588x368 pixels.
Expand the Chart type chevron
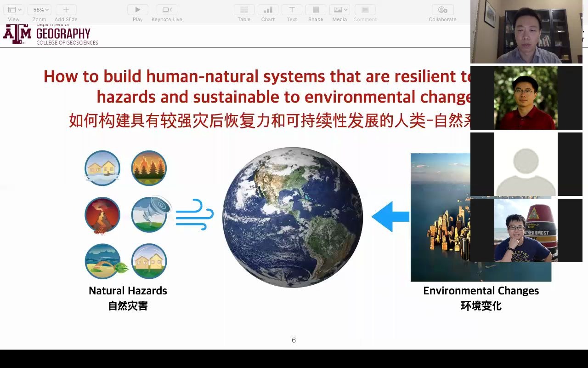click(274, 9)
